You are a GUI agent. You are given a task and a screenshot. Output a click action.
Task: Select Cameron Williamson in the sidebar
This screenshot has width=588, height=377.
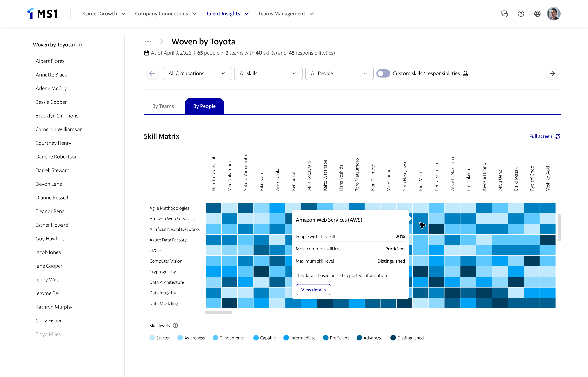59,129
